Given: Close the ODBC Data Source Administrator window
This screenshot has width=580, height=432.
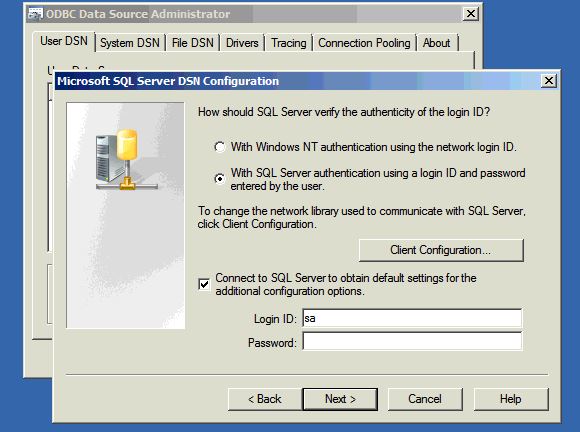Looking at the screenshot, I should (471, 14).
